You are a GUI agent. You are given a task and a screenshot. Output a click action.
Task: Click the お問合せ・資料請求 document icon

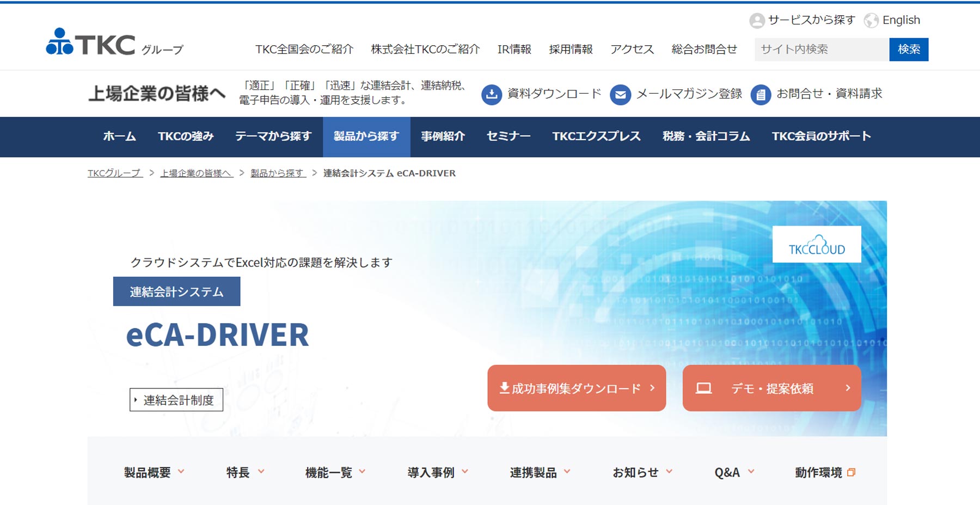[761, 94]
